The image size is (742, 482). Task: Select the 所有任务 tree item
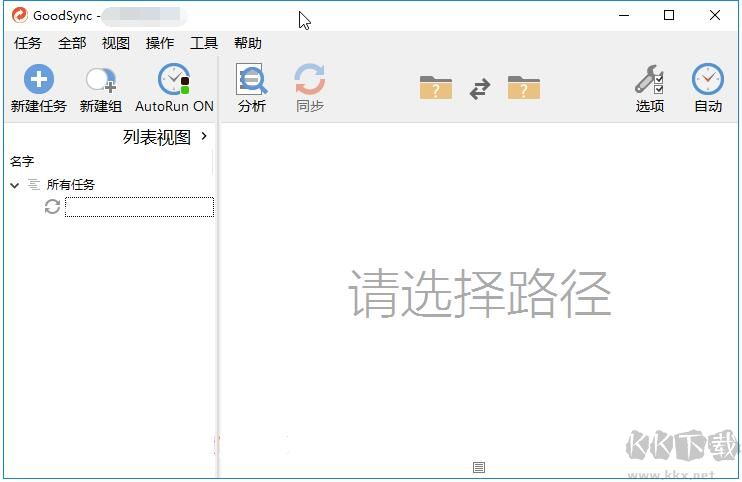tap(71, 184)
